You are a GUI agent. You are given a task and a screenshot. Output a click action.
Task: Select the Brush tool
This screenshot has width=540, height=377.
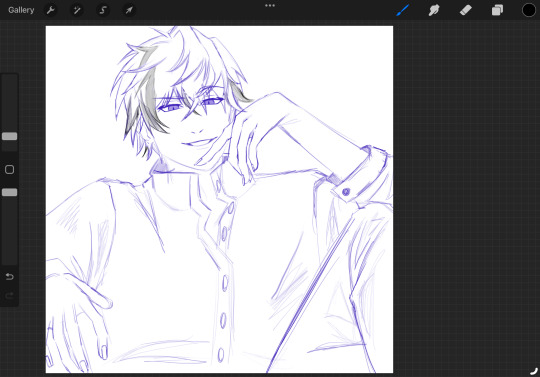pos(402,10)
